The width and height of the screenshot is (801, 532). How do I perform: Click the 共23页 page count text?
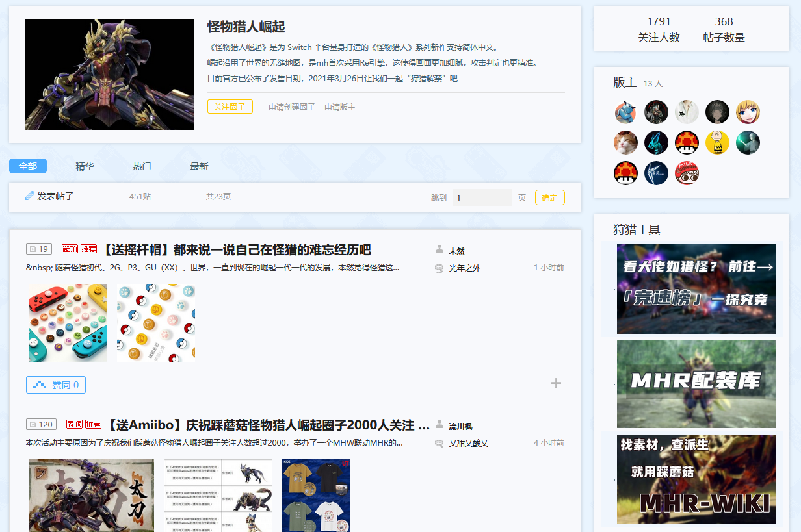pos(218,196)
